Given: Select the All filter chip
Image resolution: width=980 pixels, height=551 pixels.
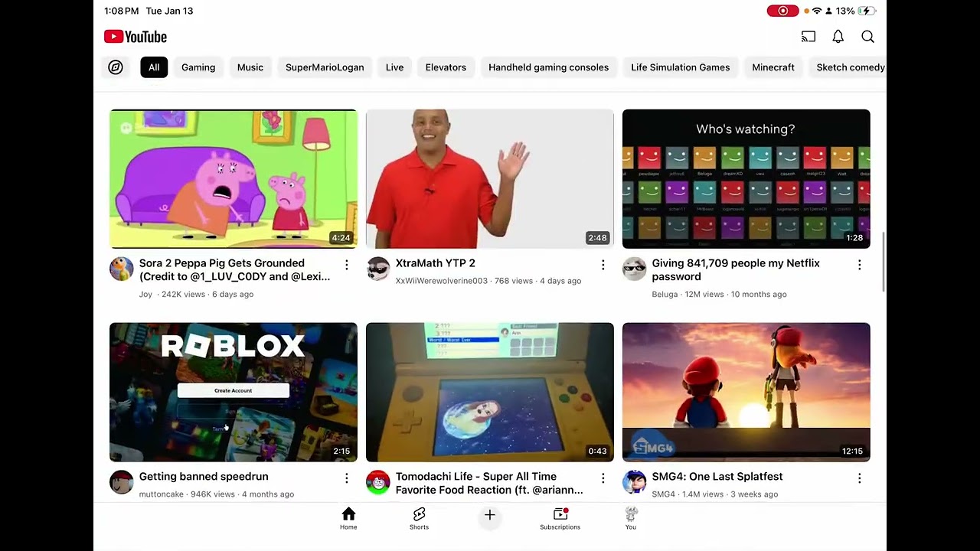Looking at the screenshot, I should coord(154,67).
